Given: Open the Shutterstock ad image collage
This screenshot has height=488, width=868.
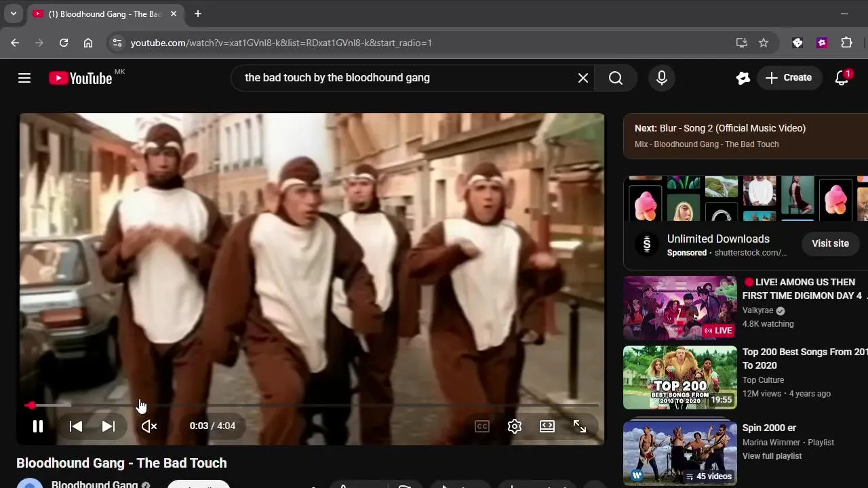Looking at the screenshot, I should [x=746, y=199].
